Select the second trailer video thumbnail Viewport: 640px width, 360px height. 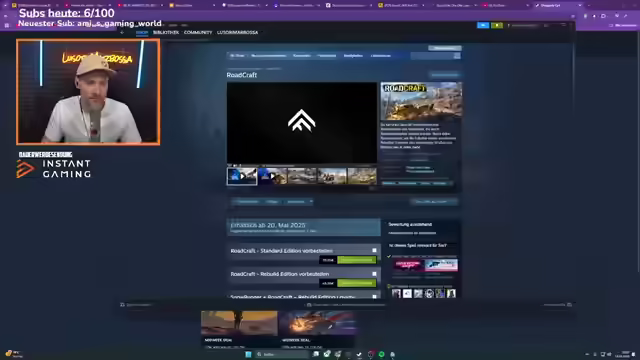272,176
